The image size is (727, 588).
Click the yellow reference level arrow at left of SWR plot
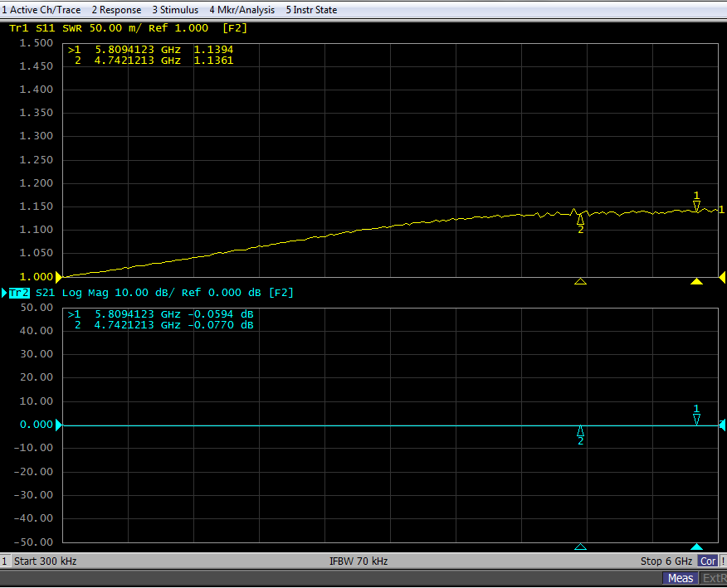pos(58,277)
